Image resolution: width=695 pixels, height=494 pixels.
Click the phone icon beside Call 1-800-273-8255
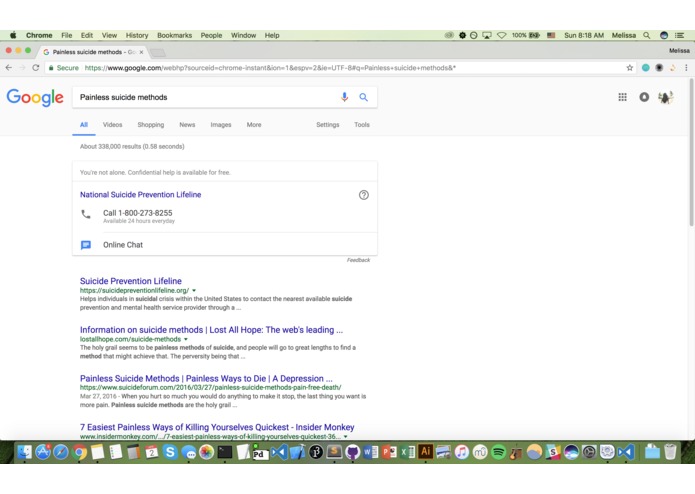click(86, 214)
